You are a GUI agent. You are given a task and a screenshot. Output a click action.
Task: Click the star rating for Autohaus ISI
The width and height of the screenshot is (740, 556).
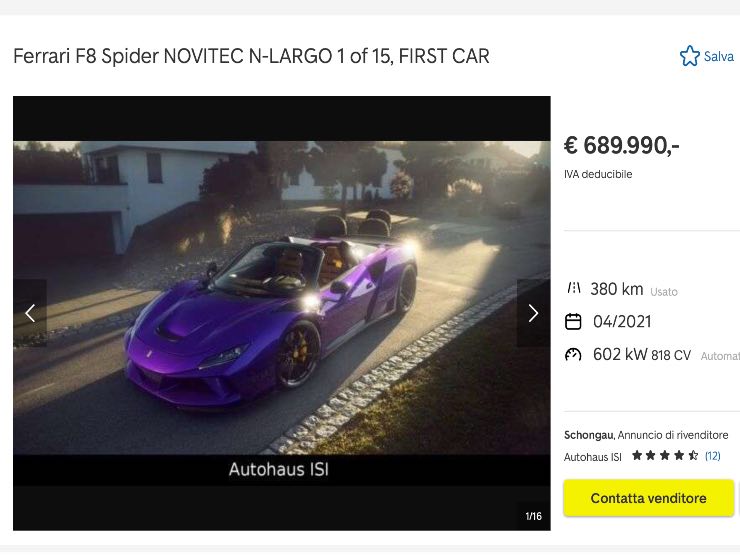click(x=665, y=455)
